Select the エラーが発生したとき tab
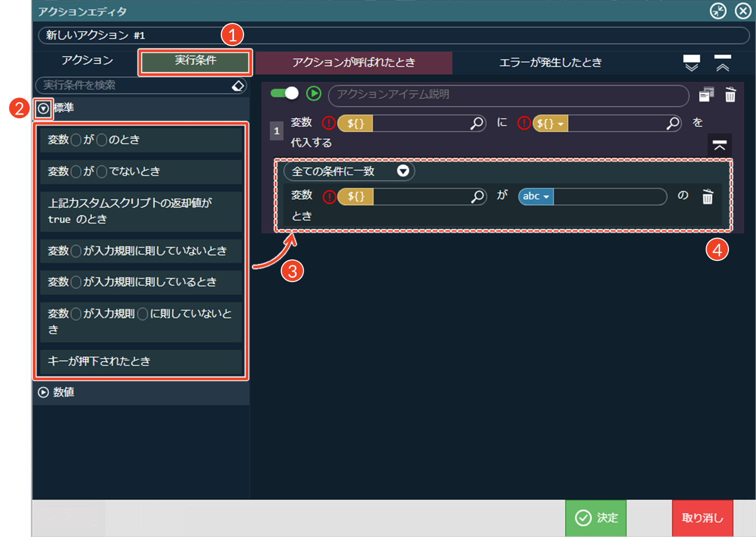Screen dimensions: 756x537 pyautogui.click(x=550, y=63)
